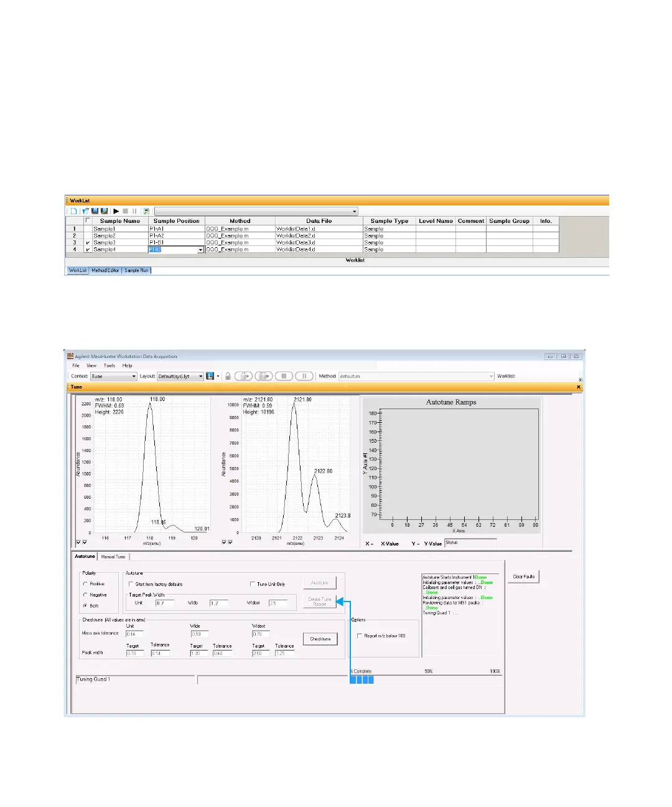
Task: Toggle first checkbox under 118.00 peak plot
Action: [78, 542]
